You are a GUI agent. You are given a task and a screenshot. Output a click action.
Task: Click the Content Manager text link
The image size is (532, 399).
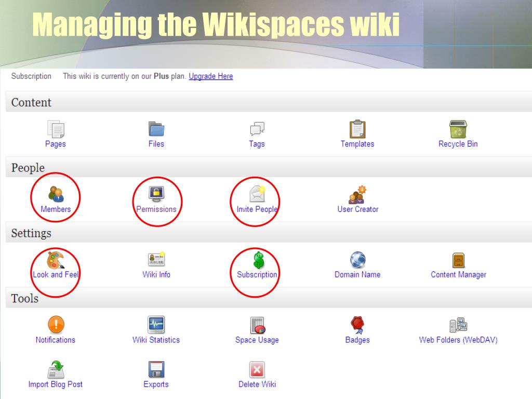(458, 274)
